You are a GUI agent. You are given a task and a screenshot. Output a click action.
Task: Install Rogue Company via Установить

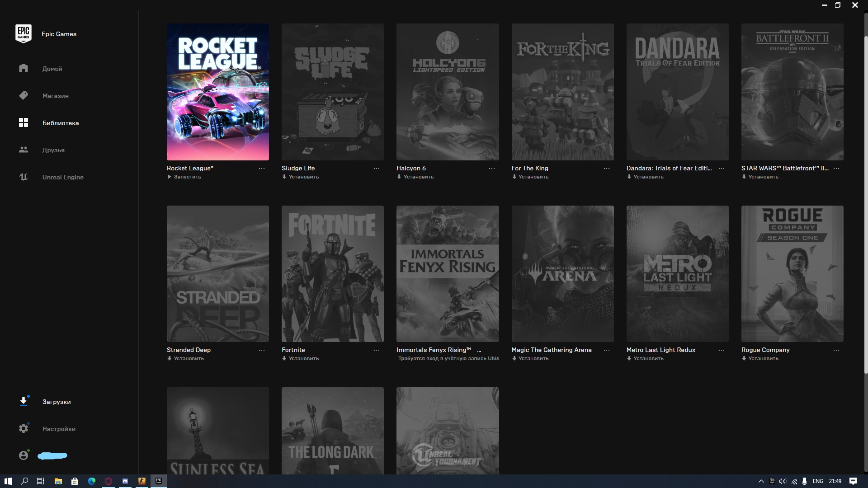point(760,358)
